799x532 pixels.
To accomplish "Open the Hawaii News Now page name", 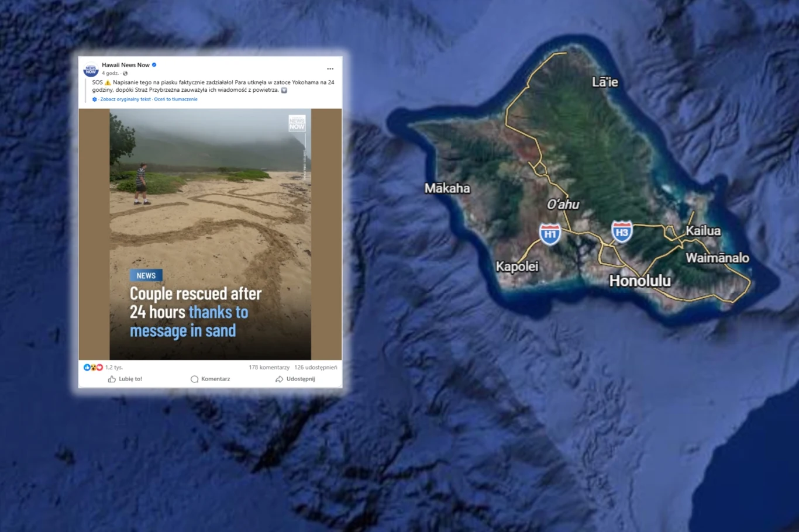I will 125,65.
